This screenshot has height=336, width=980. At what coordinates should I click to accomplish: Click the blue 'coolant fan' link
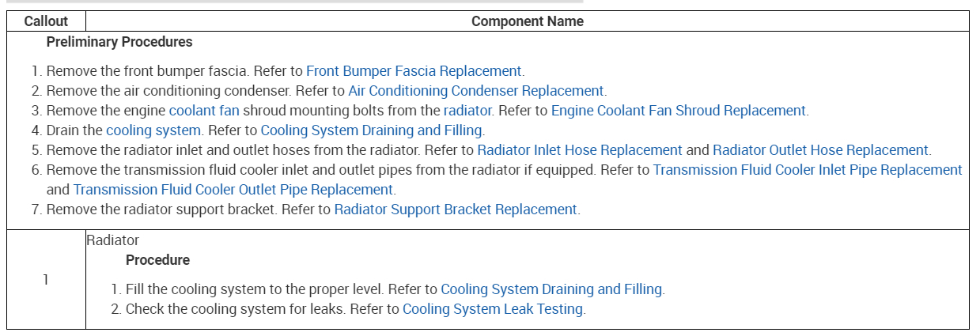(204, 110)
